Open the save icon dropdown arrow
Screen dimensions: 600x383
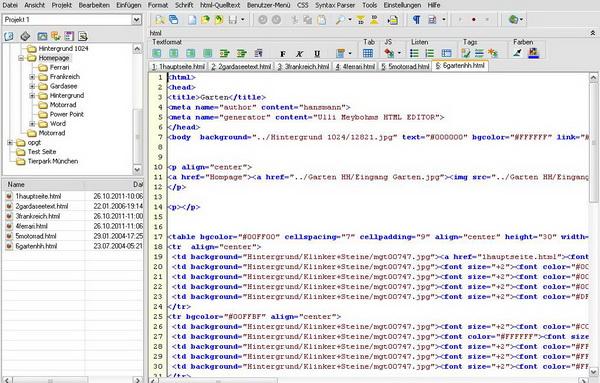click(242, 20)
